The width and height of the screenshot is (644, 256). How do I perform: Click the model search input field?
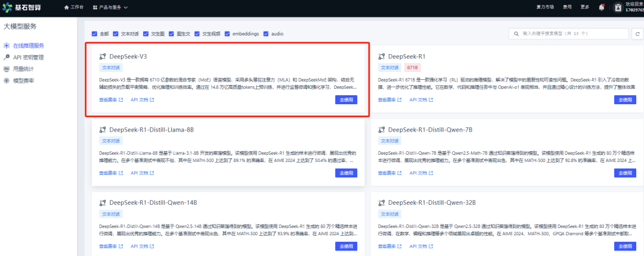pos(568,34)
